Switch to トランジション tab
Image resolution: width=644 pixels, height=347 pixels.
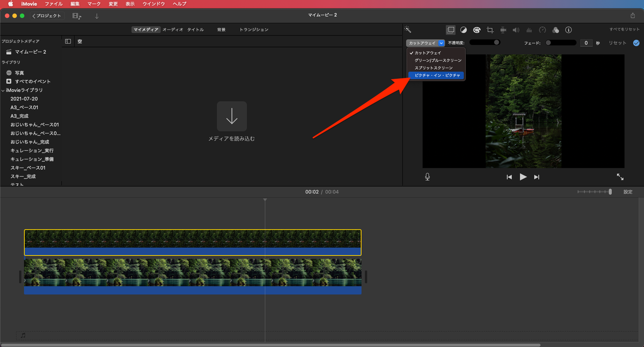254,30
